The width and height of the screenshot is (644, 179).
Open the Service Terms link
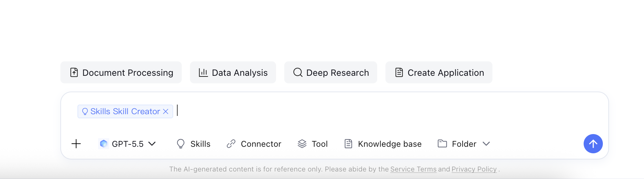tap(413, 169)
